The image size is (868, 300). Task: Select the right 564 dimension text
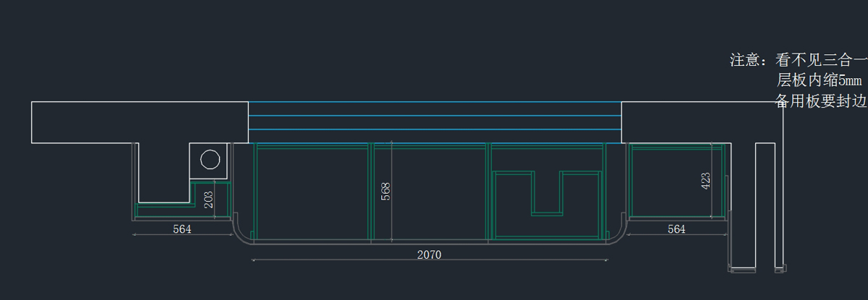click(676, 229)
